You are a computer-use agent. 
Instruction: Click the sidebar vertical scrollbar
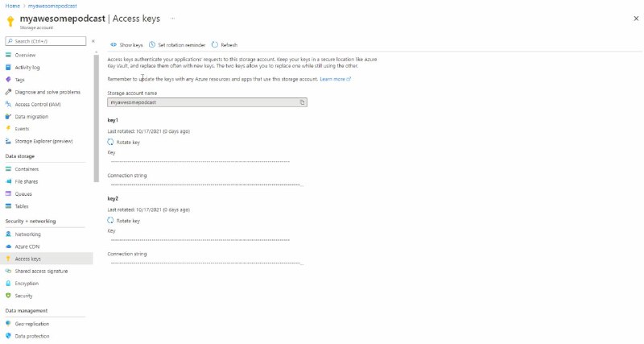click(97, 118)
